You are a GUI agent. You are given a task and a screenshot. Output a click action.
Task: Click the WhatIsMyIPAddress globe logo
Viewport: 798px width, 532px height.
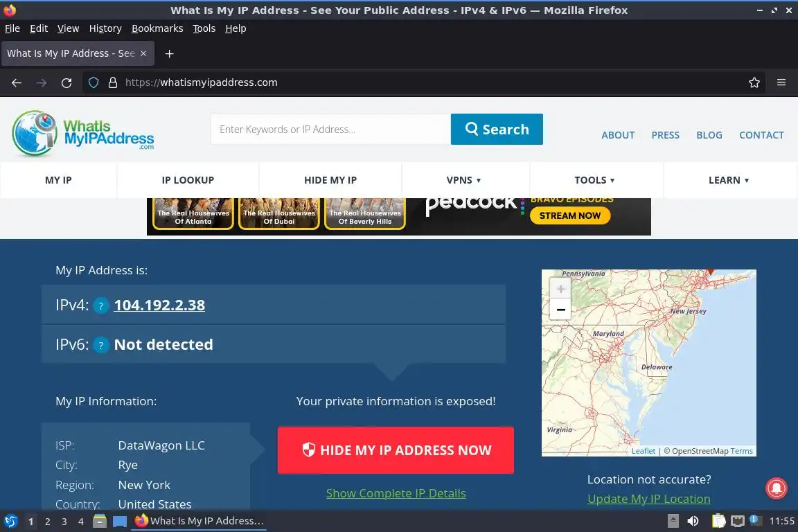point(83,134)
